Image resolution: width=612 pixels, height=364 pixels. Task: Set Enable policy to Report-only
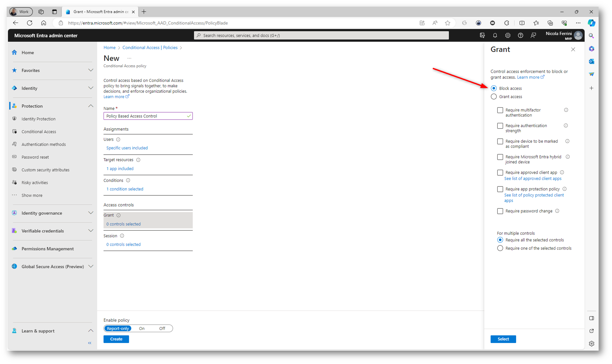pos(118,328)
